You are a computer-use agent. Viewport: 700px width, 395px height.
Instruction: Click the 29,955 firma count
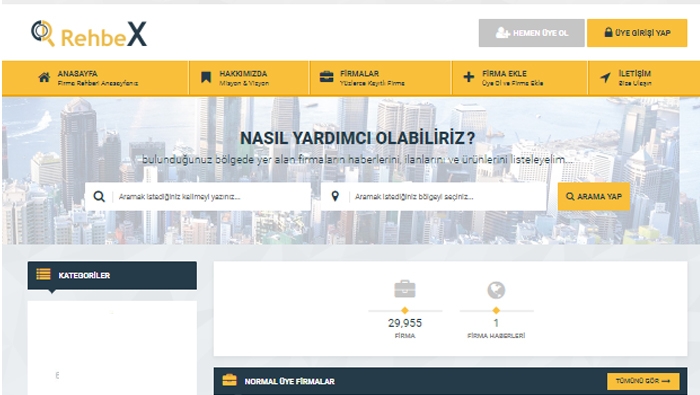coord(405,323)
